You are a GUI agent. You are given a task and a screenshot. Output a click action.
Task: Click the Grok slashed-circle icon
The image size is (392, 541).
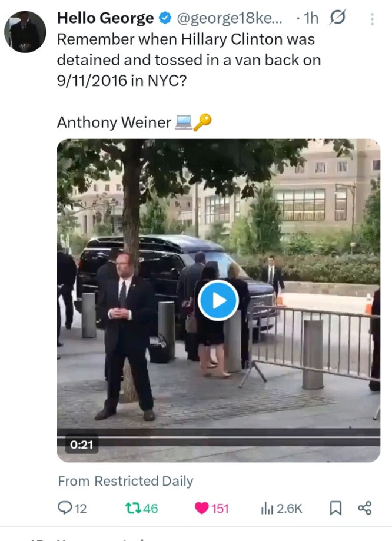(x=337, y=17)
